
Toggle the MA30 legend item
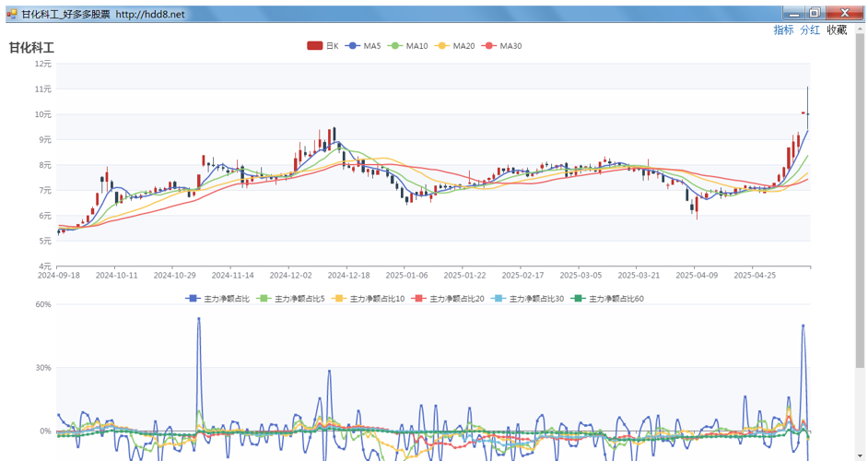coord(501,46)
